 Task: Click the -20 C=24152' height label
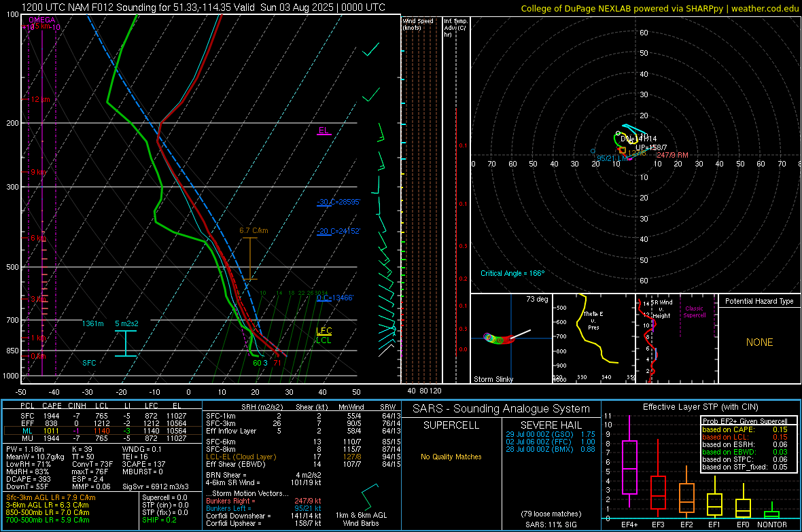(x=338, y=231)
